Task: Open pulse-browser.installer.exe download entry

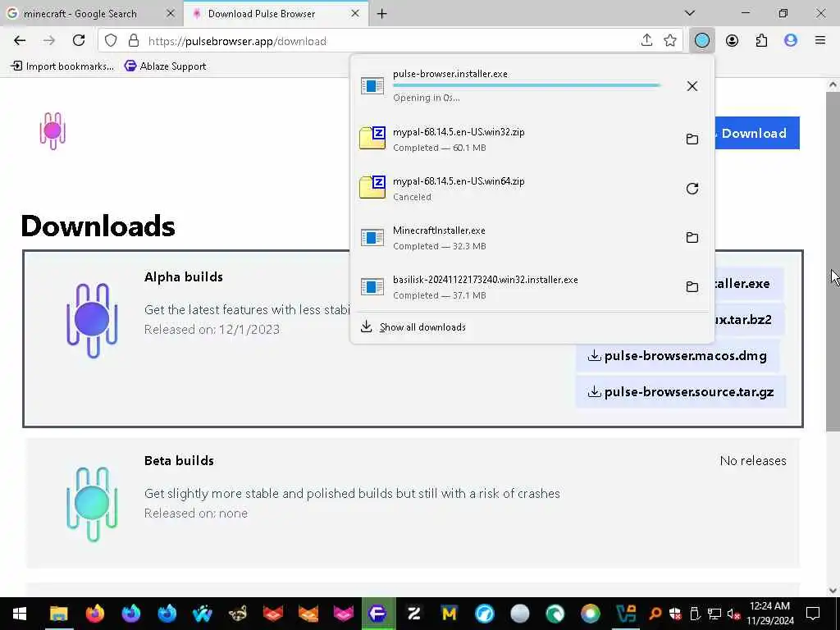Action: 514,85
